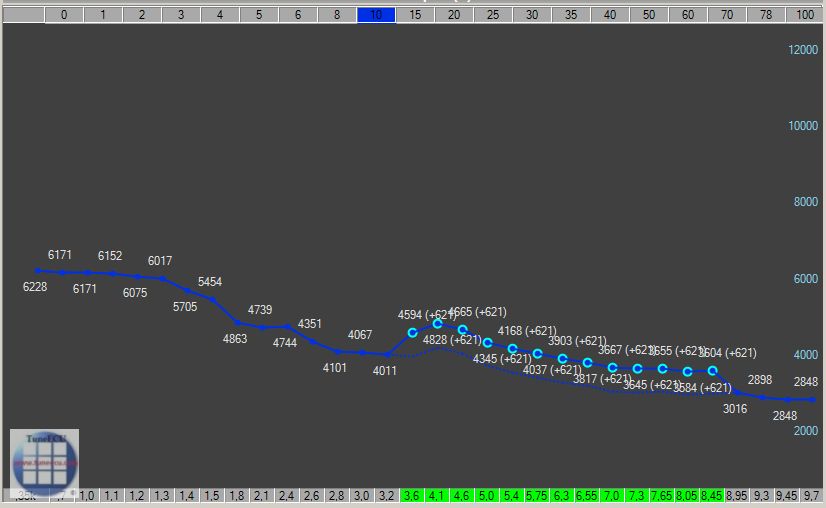Select column header 15 in top row
Screen dimensions: 826x508
tap(415, 15)
